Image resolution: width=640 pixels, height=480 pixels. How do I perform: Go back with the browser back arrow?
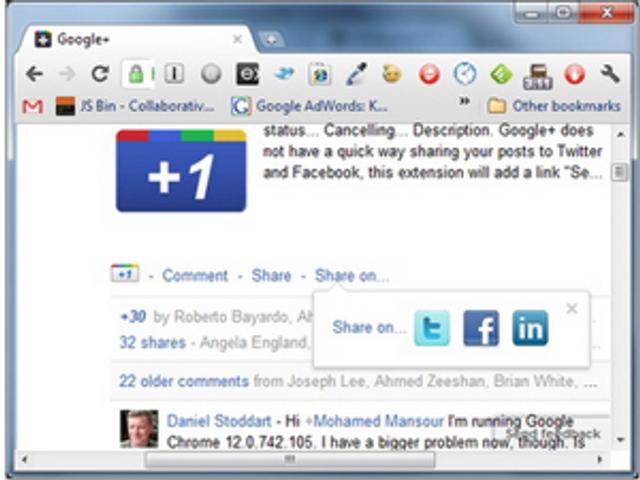[x=34, y=74]
